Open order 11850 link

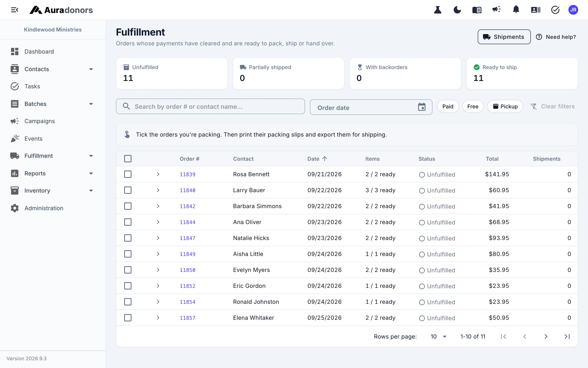pos(187,270)
